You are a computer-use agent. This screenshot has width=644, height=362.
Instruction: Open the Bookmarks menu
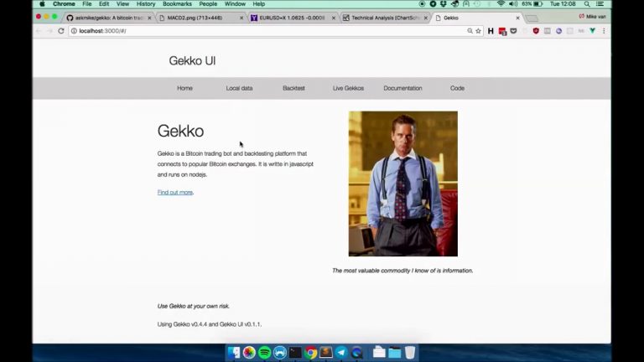point(177,4)
